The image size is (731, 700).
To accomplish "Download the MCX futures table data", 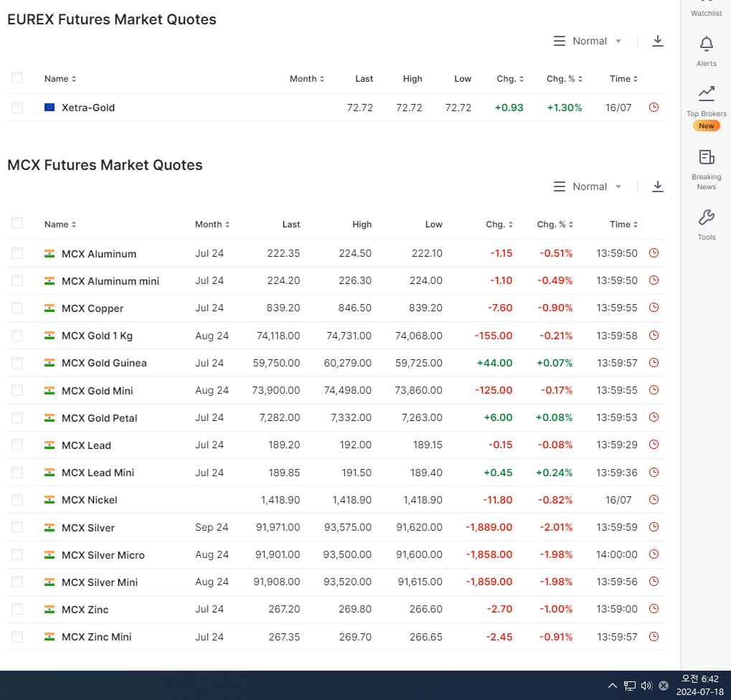I will tap(657, 186).
